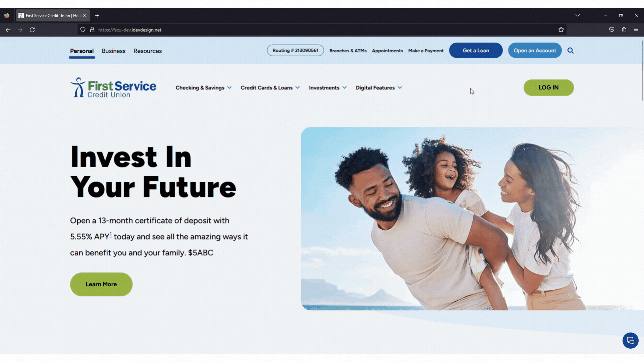Click the address bar URL field
The height and width of the screenshot is (362, 644).
point(322,30)
